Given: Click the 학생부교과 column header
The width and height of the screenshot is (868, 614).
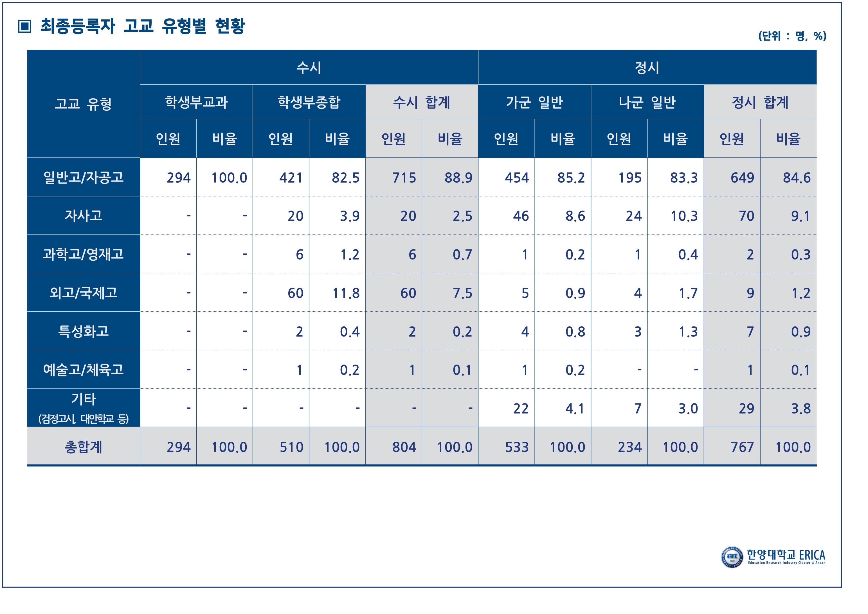Looking at the screenshot, I should pos(196,102).
